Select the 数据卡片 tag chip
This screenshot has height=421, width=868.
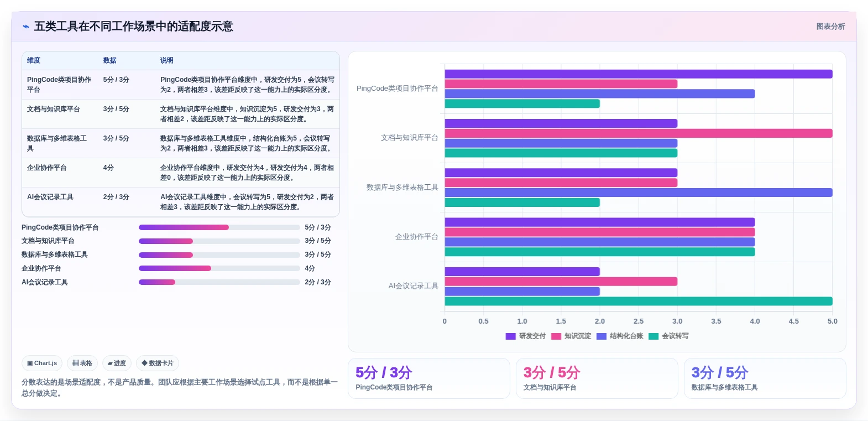pyautogui.click(x=158, y=363)
